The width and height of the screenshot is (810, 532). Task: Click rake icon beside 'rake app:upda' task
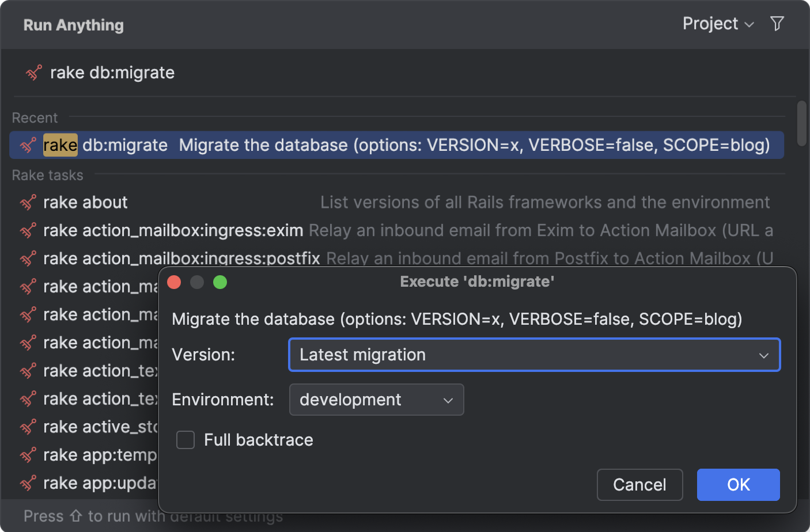point(28,483)
